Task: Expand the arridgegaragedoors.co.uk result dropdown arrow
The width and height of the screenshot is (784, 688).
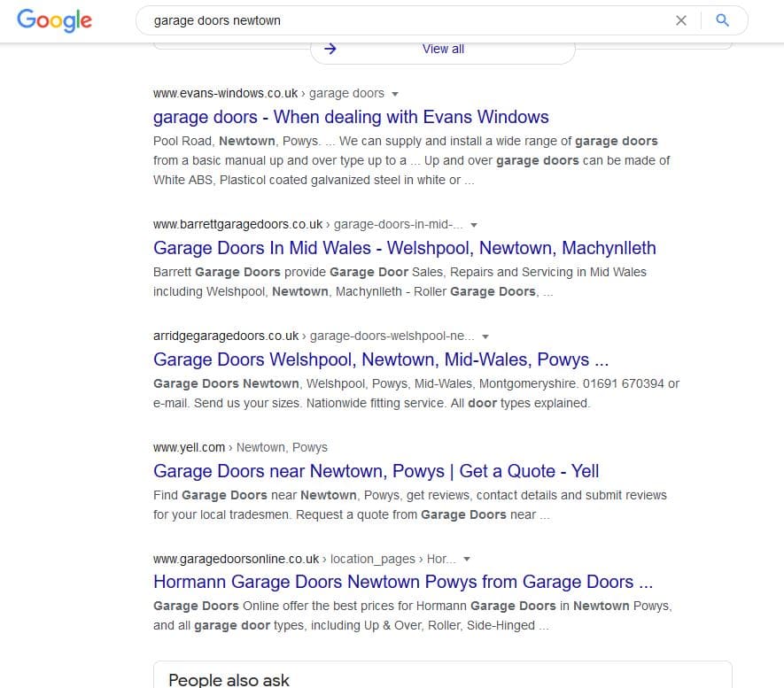Action: (485, 336)
